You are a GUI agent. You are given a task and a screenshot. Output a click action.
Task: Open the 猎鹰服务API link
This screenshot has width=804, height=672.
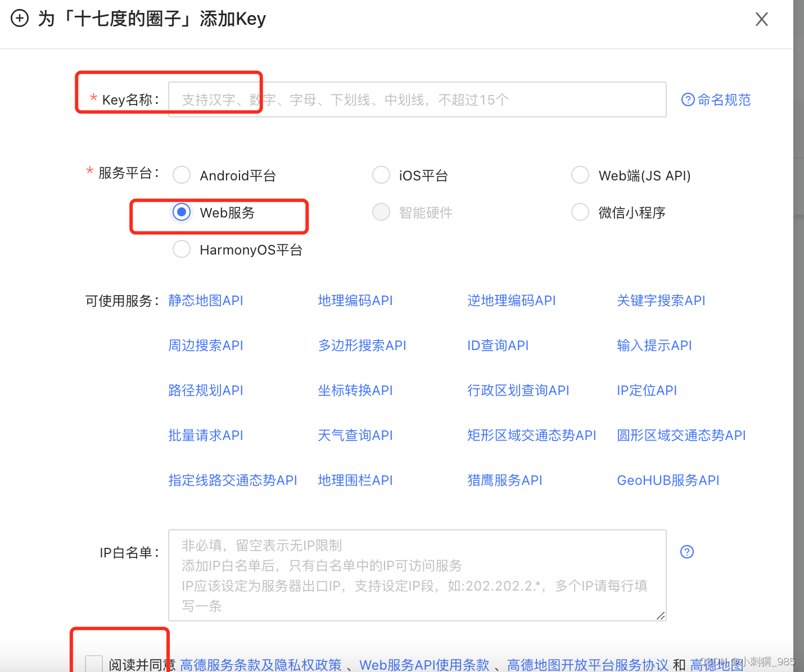coord(504,480)
